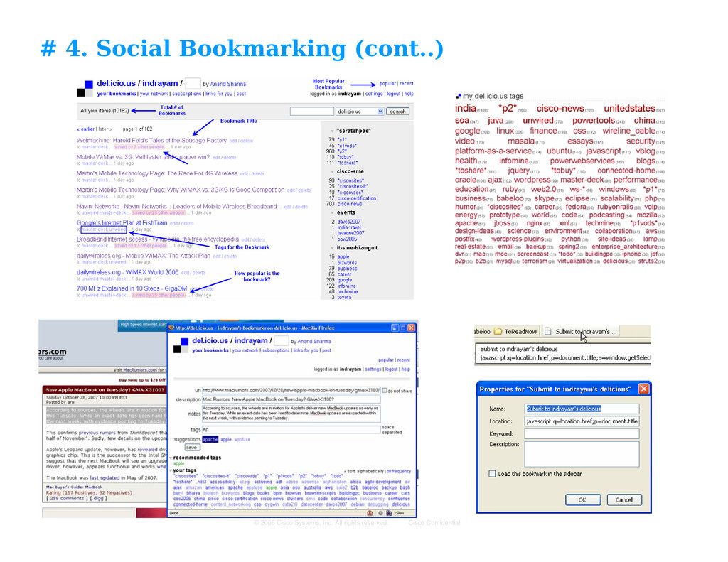Click the 'cisco-certification' tag in the bundle list

tap(357, 198)
